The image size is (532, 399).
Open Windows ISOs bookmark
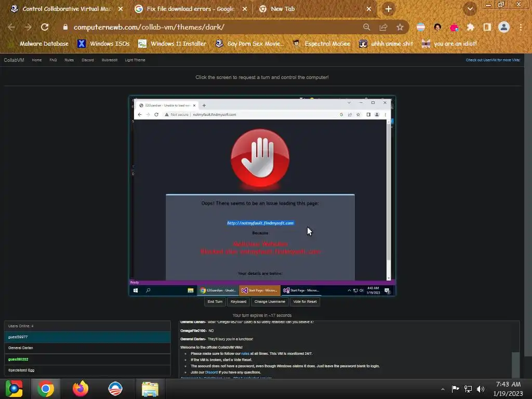click(103, 44)
